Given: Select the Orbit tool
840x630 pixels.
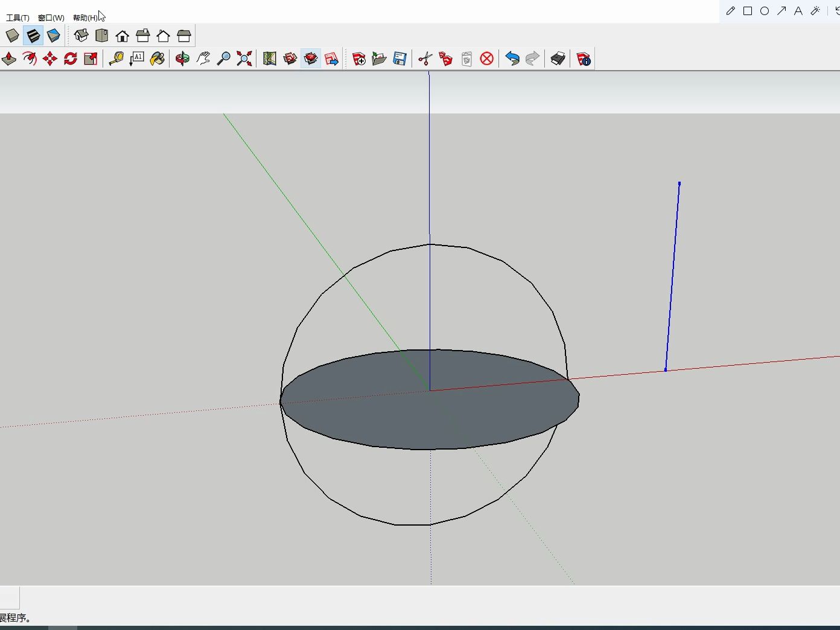Looking at the screenshot, I should [x=183, y=59].
